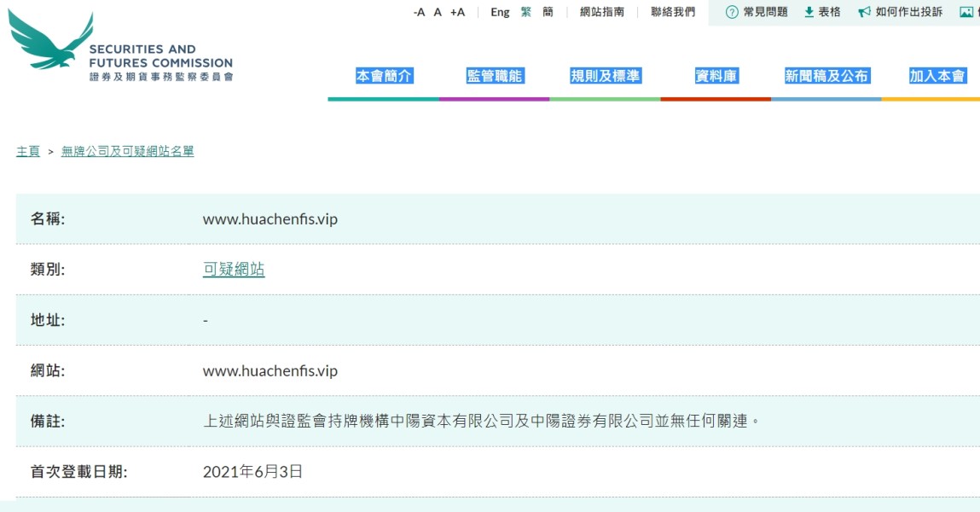Open 常見問題 FAQ link
Screen dimensions: 980x512
[x=766, y=12]
